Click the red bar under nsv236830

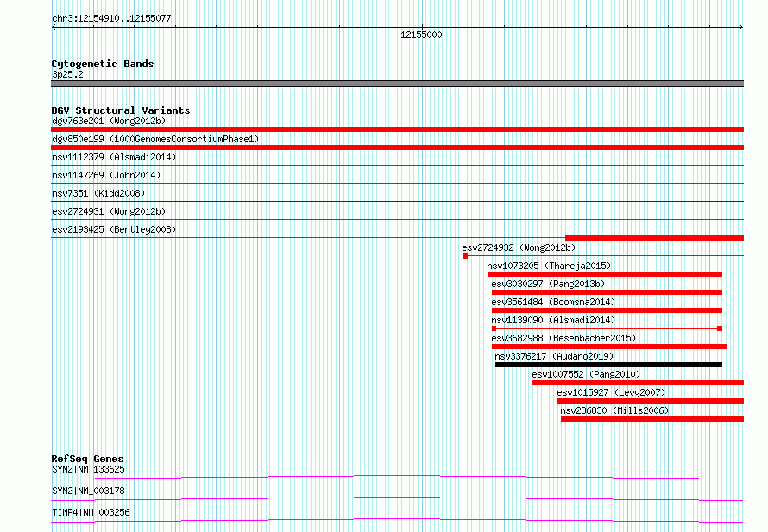pos(652,419)
